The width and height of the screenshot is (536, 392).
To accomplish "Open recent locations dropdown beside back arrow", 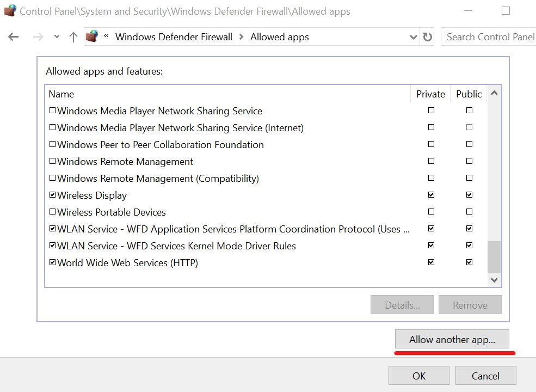I will (x=56, y=36).
